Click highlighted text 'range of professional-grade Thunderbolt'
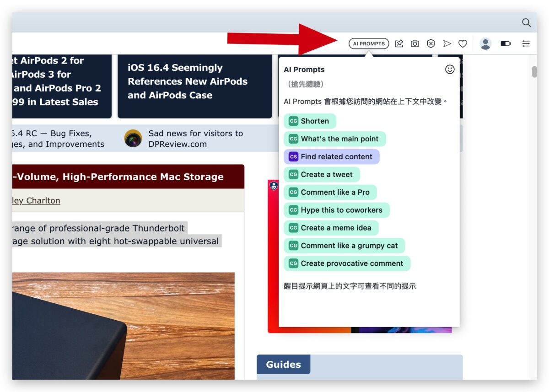549x392 pixels. tap(99, 228)
